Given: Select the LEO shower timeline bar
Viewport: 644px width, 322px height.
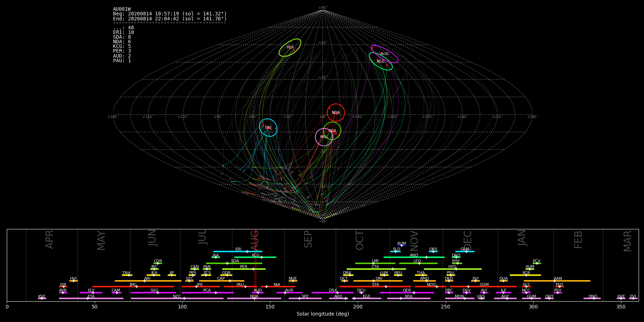Looking at the screenshot, I should pyautogui.click(x=418, y=263).
